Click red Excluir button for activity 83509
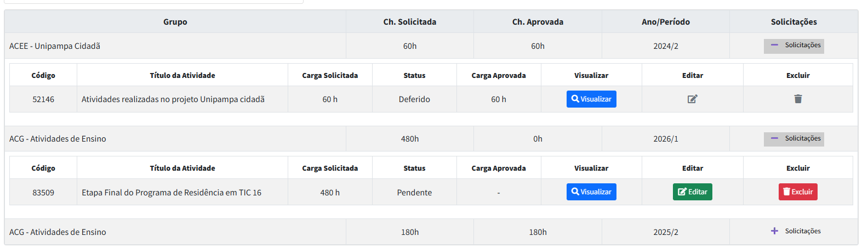 [798, 192]
